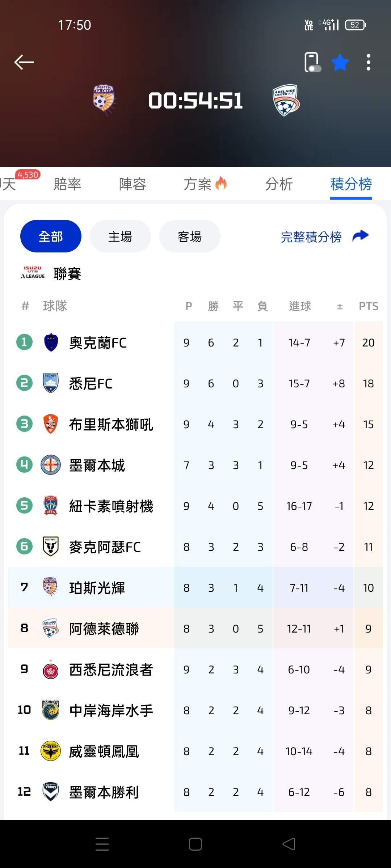Screen dimensions: 391x868
Task: Tap the Isuzu UTE A-League logo
Action: tap(33, 273)
